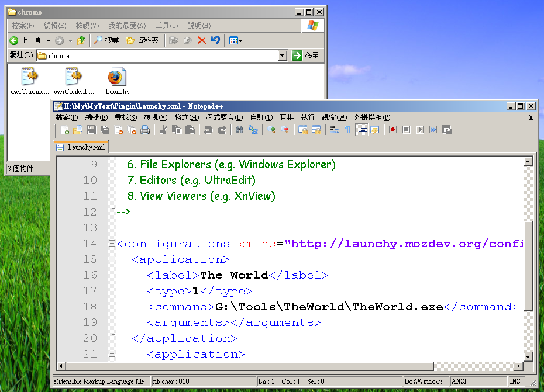Viewport: 544px width, 392px height.
Task: Open Find with the binoculars icon
Action: (x=240, y=130)
